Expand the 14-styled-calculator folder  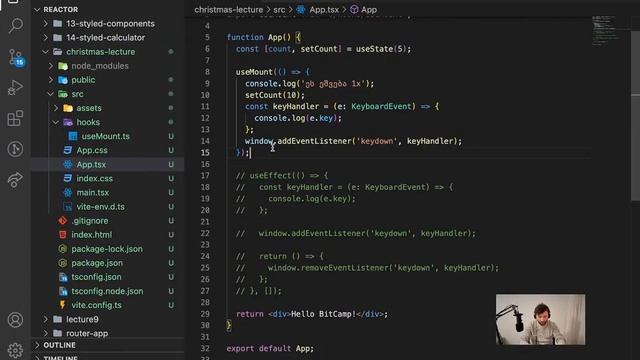[46, 38]
